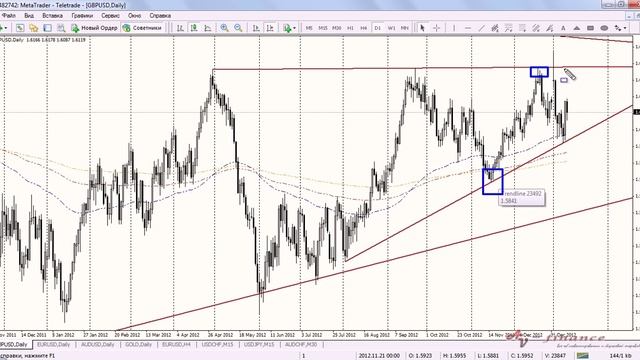The height and width of the screenshot is (360, 640).
Task: Select the H1 timeframe
Action: (350, 28)
